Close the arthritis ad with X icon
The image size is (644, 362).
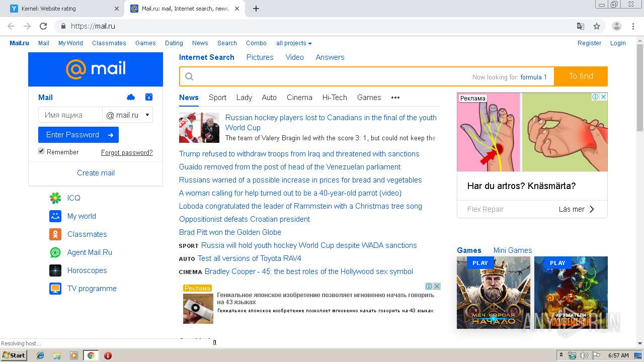603,97
